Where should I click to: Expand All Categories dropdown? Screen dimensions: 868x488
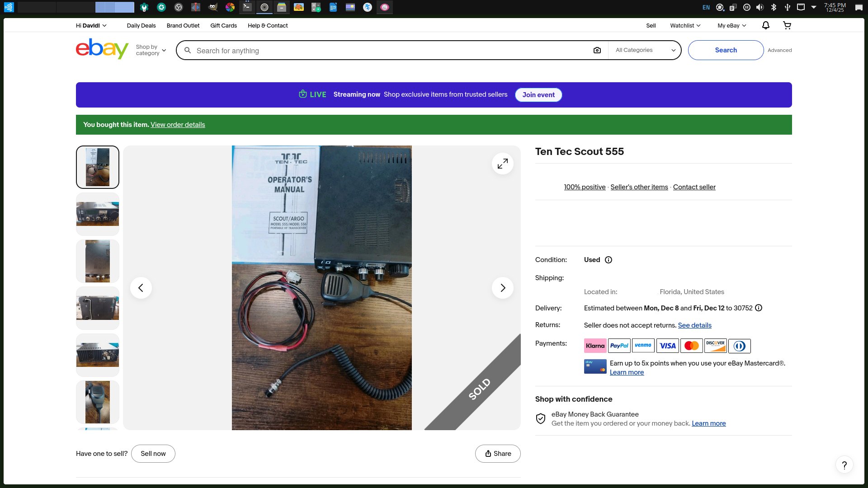(x=645, y=50)
